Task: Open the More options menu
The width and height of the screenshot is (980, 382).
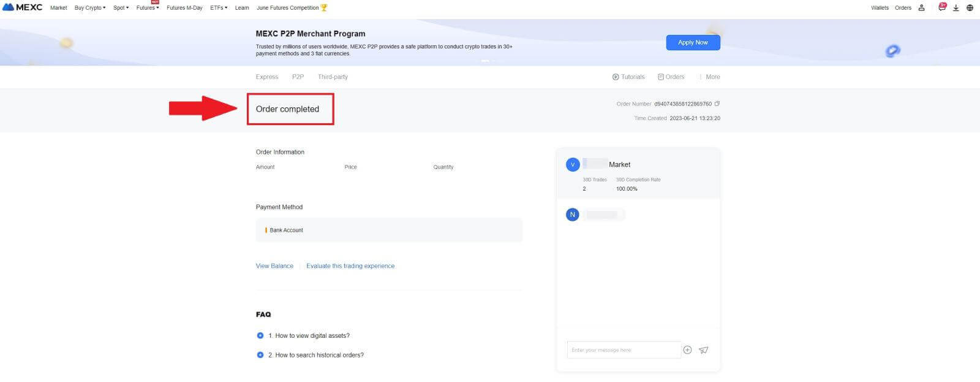Action: tap(709, 77)
